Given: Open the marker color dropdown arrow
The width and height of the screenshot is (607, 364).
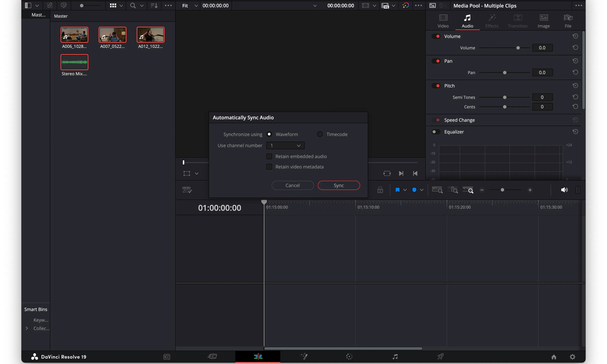Looking at the screenshot, I should (x=422, y=190).
